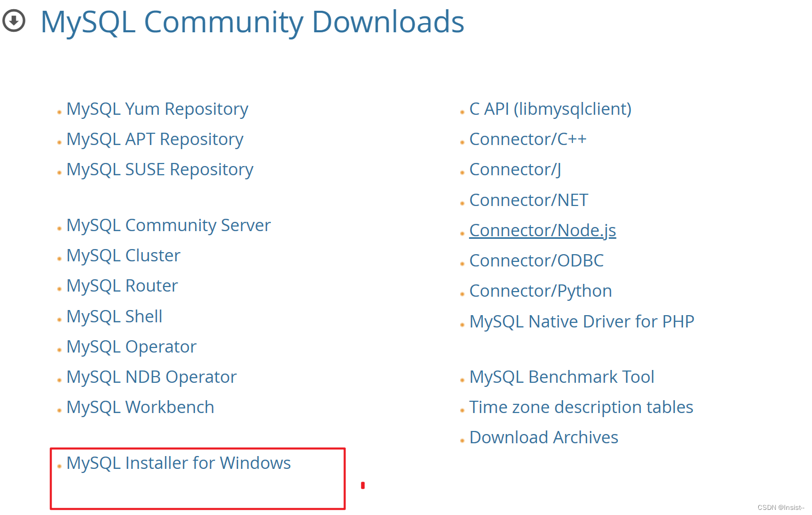Open Connector/NET link
Screen dimensions: 812x515
529,200
